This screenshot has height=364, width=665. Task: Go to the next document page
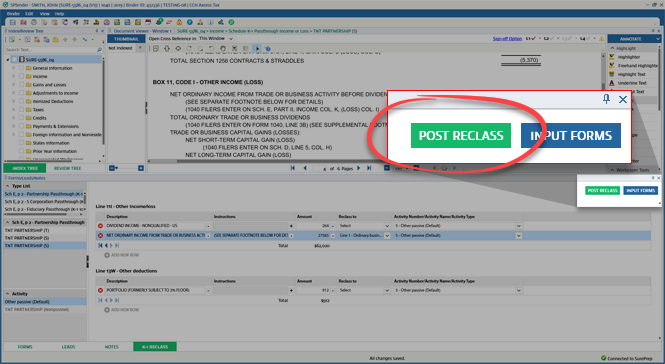tap(359, 168)
